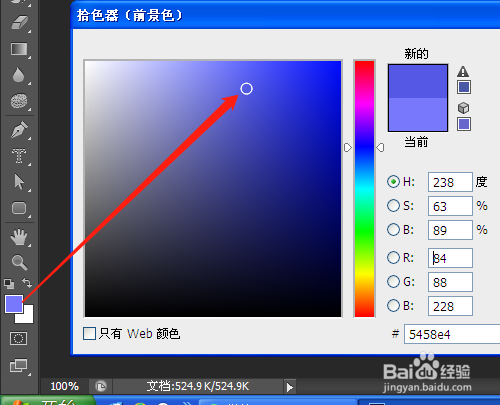Select the blue B radio button
The width and height of the screenshot is (500, 405).
click(393, 306)
